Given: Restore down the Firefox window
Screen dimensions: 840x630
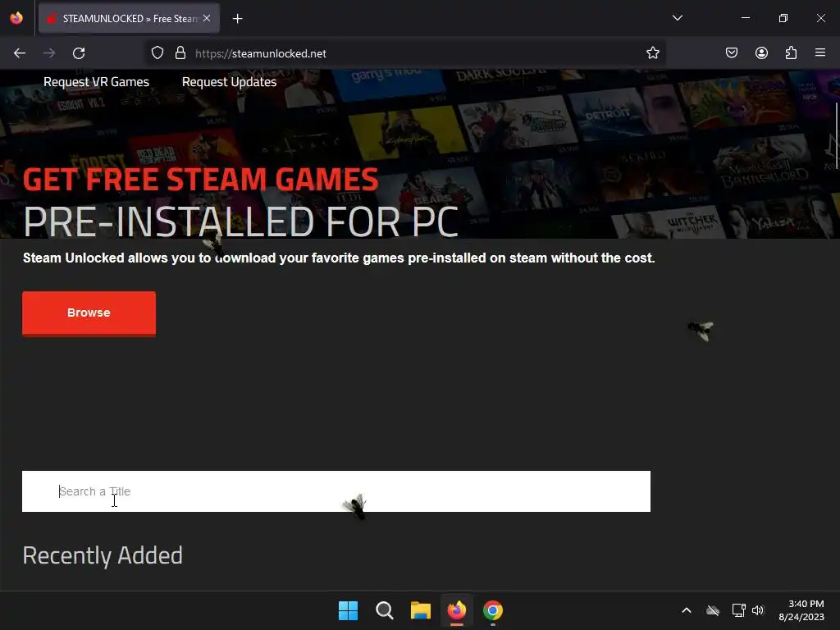Looking at the screenshot, I should [783, 18].
